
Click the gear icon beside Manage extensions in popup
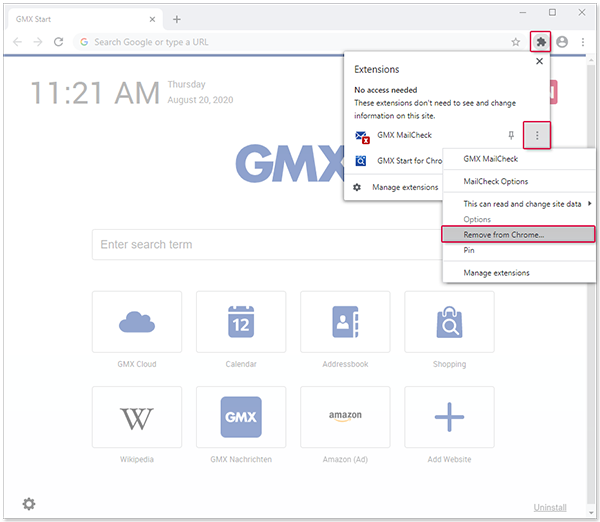357,187
